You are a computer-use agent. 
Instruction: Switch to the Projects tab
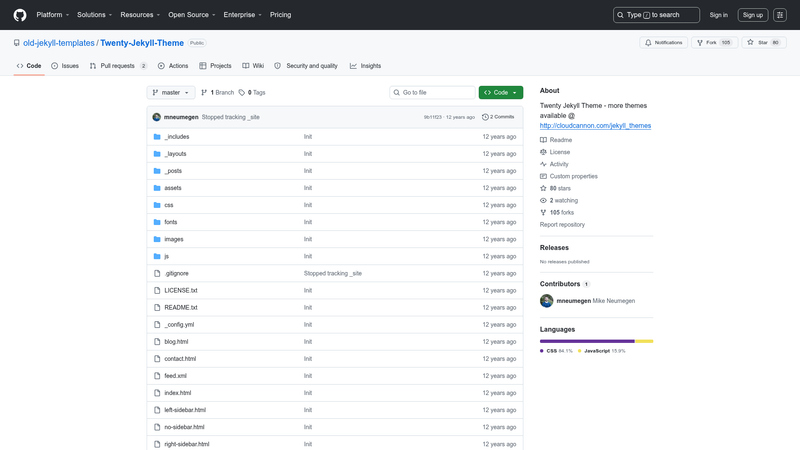tap(215, 66)
